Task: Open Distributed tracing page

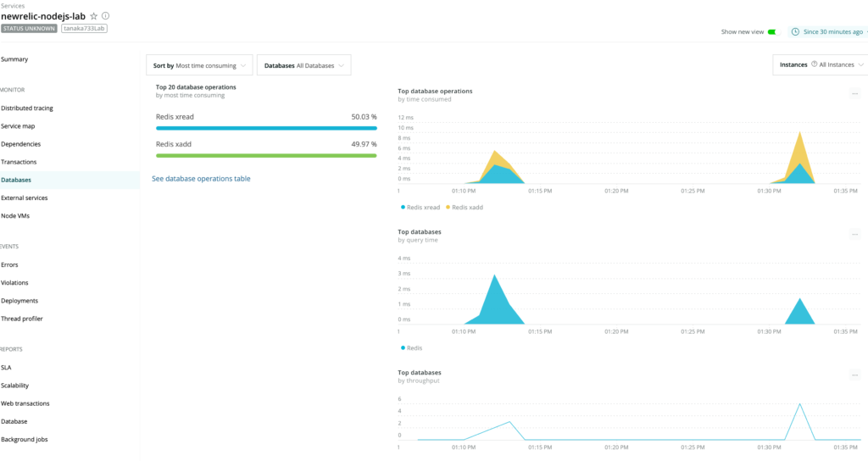Action: (x=27, y=108)
